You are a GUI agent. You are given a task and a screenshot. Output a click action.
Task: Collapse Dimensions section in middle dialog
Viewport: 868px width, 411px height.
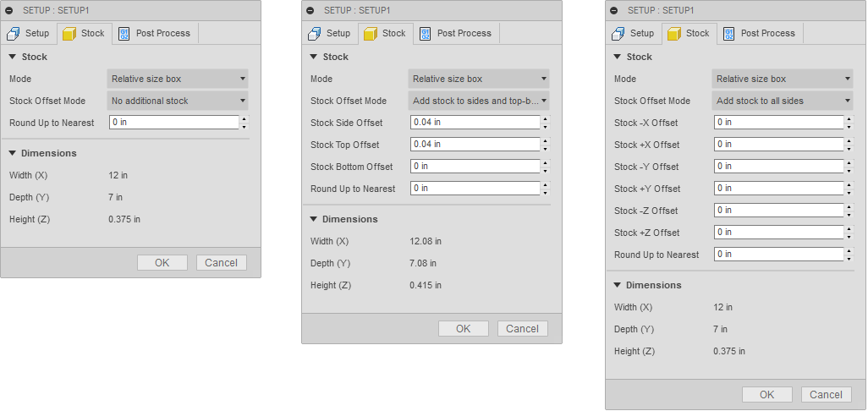tap(314, 219)
